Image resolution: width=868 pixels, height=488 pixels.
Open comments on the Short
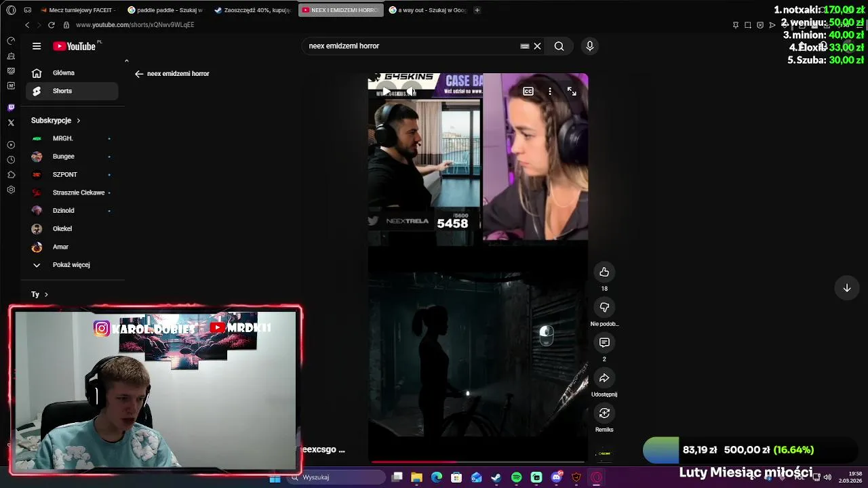[x=604, y=342]
